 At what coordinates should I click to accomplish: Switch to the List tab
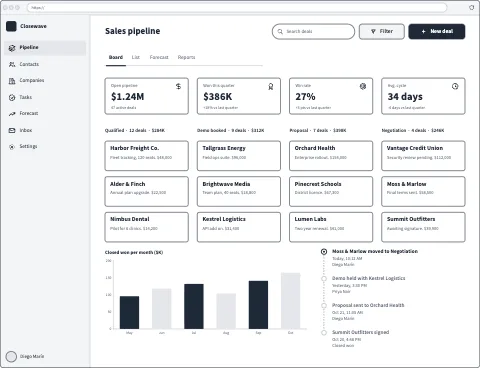tap(136, 57)
